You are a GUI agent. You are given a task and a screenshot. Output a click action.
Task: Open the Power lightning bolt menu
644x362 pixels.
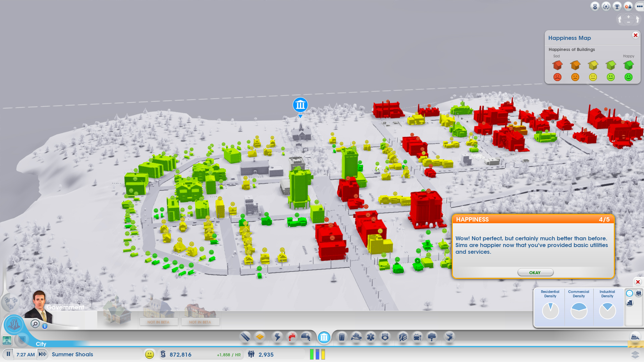[x=278, y=337]
